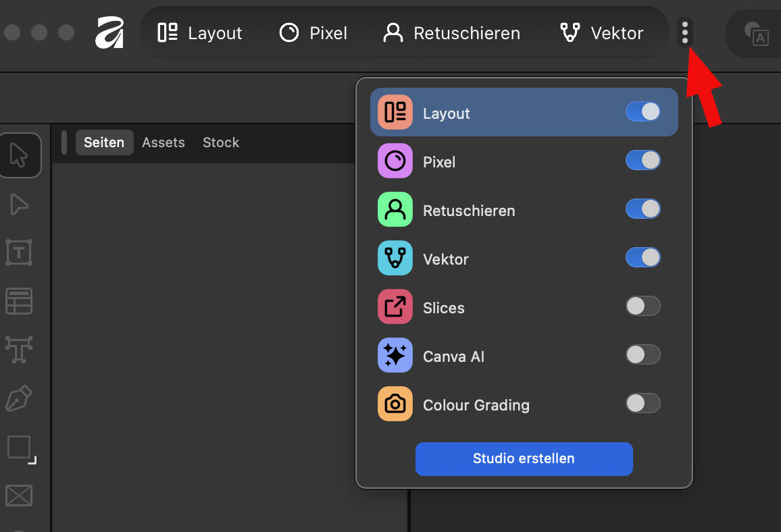Select the Move tool arrow icon
781x532 pixels.
click(x=20, y=155)
